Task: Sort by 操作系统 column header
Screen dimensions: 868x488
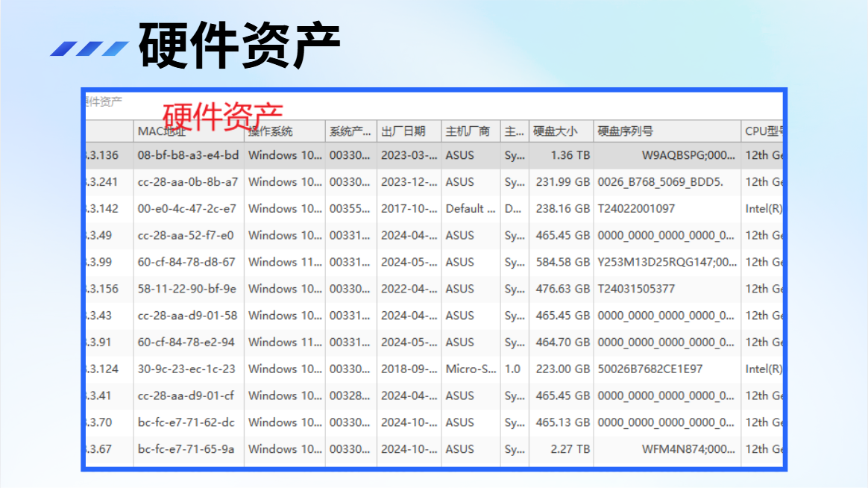Action: tap(285, 131)
